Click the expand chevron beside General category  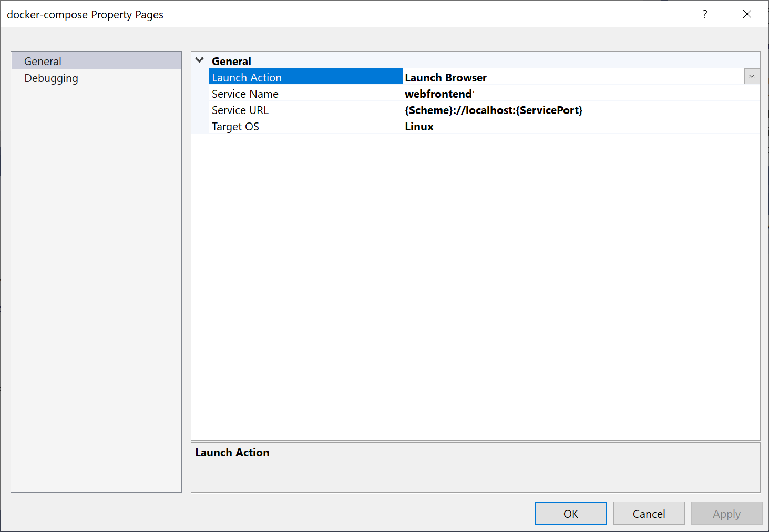point(199,59)
